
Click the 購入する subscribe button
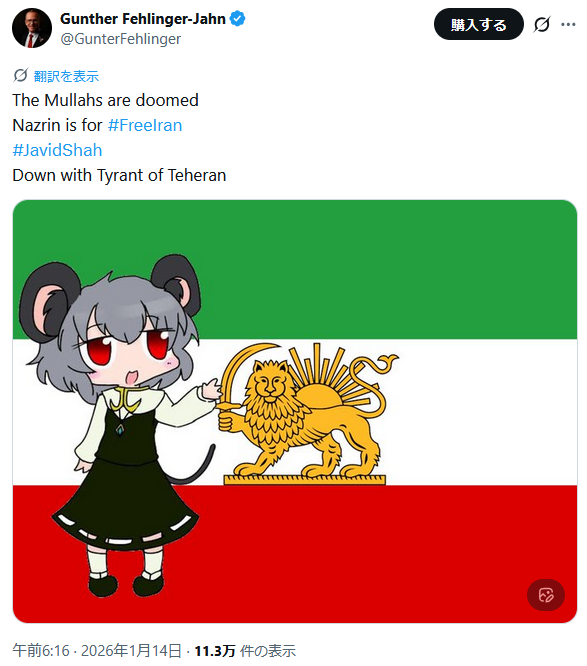[x=479, y=24]
